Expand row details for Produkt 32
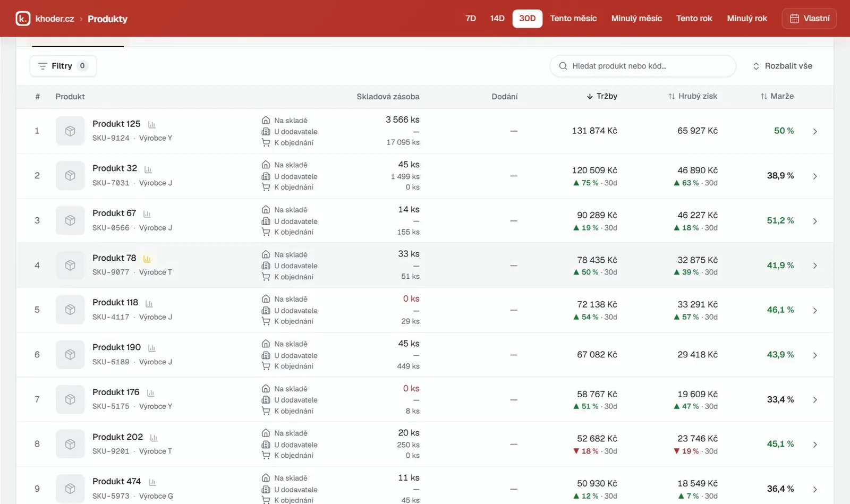 (x=815, y=176)
